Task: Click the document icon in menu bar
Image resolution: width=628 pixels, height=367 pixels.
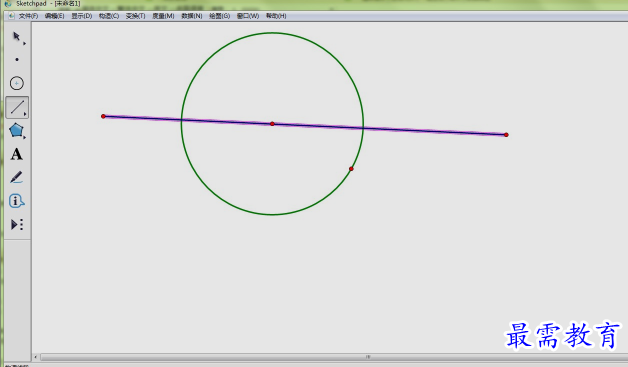Action: (x=11, y=16)
